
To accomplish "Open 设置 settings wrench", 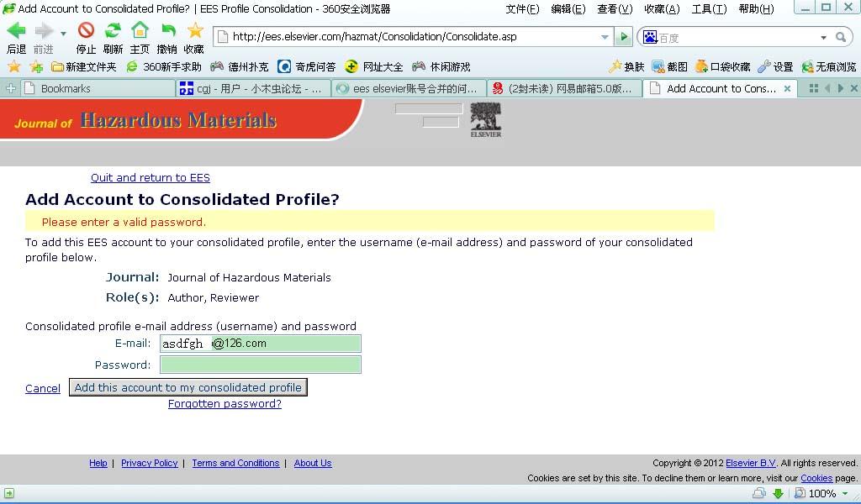I will [x=774, y=67].
